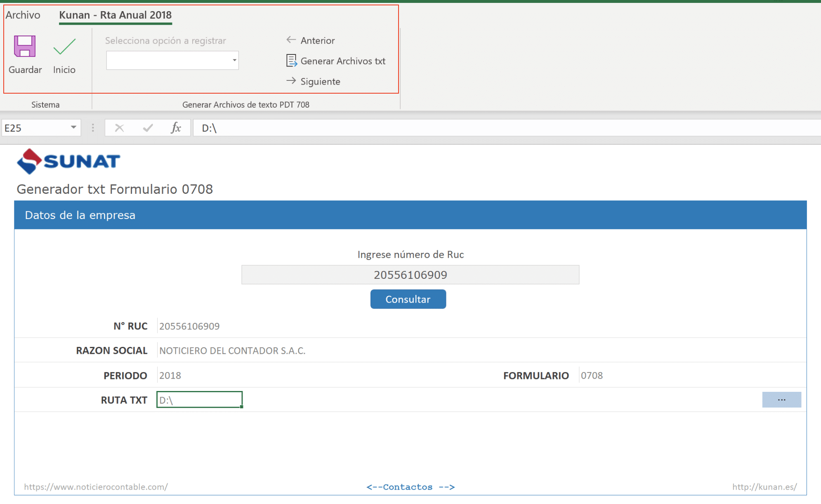Open the Selecciona opción a registrar dropdown
This screenshot has width=821, height=504.
234,61
